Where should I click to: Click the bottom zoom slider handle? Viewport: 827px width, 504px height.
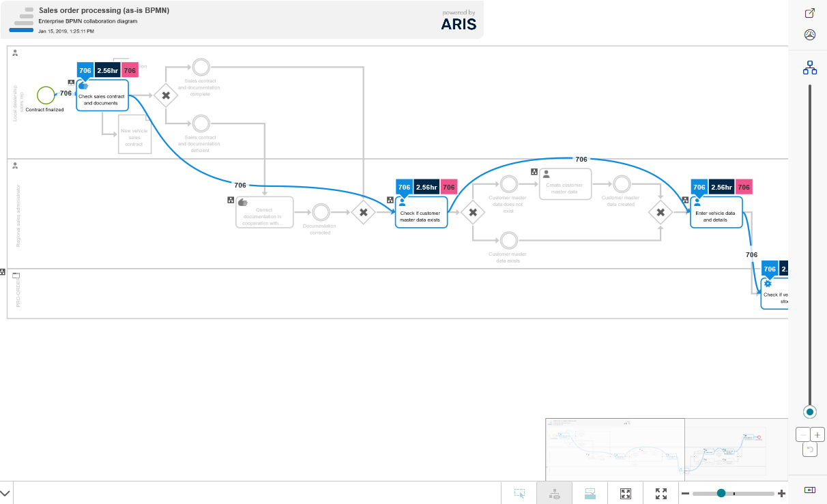[721, 493]
